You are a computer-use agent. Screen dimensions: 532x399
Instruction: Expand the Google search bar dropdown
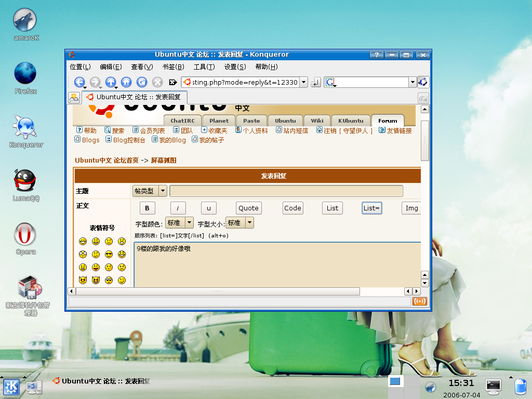[x=413, y=82]
